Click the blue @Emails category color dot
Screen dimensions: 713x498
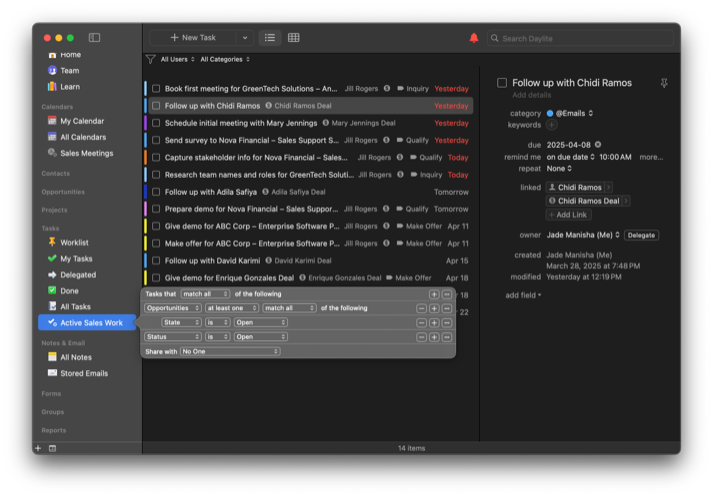(550, 113)
